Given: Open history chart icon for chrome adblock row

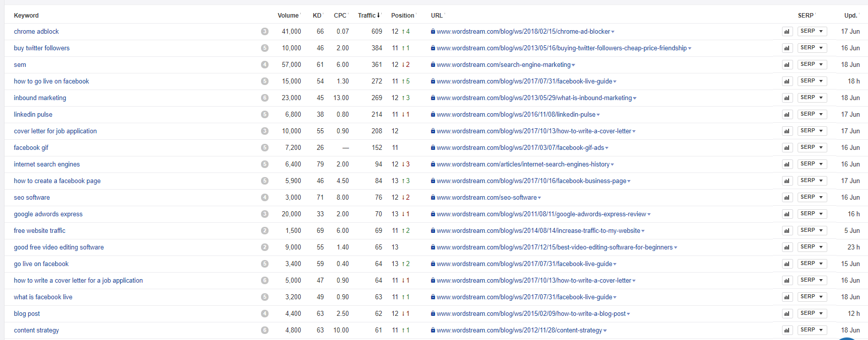Looking at the screenshot, I should click(787, 32).
